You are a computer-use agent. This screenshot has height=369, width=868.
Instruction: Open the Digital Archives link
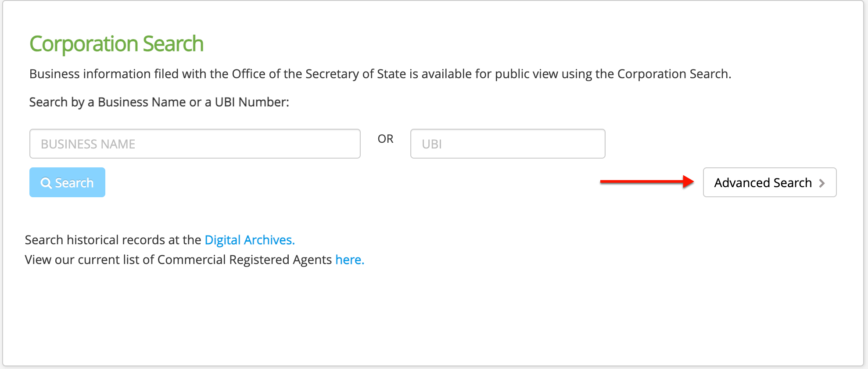[x=250, y=240]
